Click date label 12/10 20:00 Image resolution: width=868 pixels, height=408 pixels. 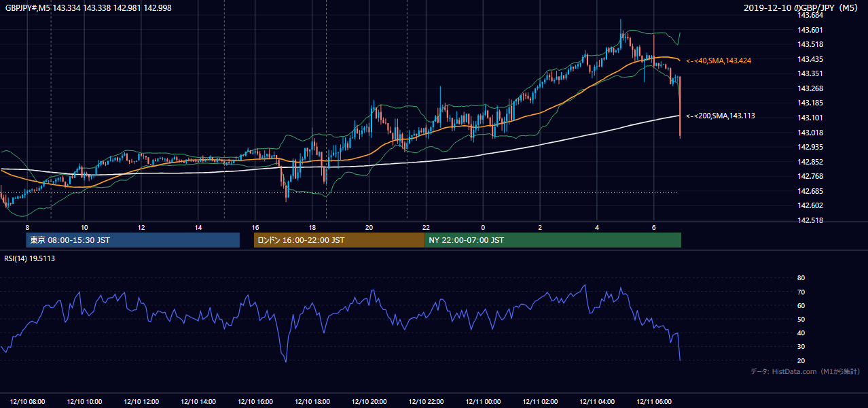click(x=369, y=402)
